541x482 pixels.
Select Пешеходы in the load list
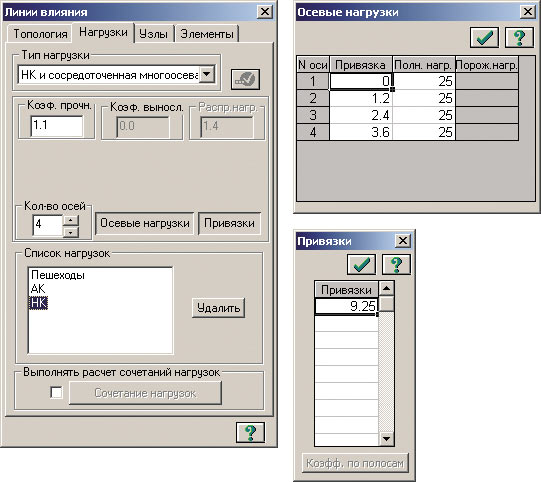coord(58,275)
